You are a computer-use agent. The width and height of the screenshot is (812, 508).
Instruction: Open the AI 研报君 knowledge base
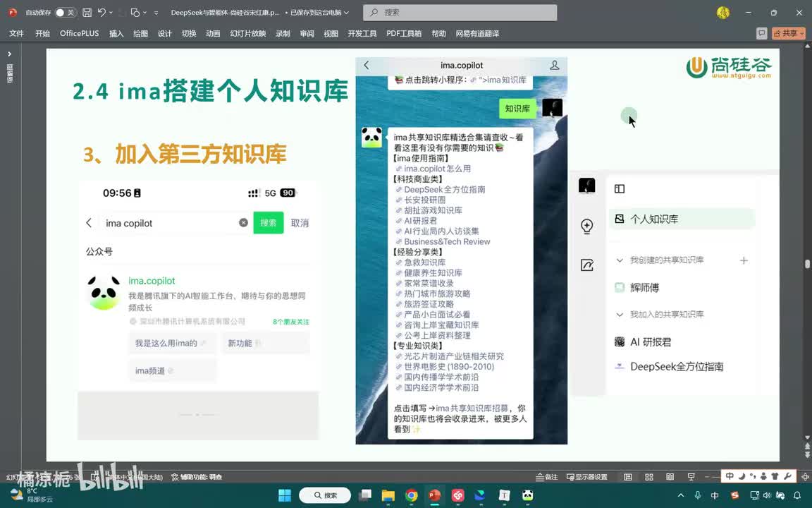651,341
